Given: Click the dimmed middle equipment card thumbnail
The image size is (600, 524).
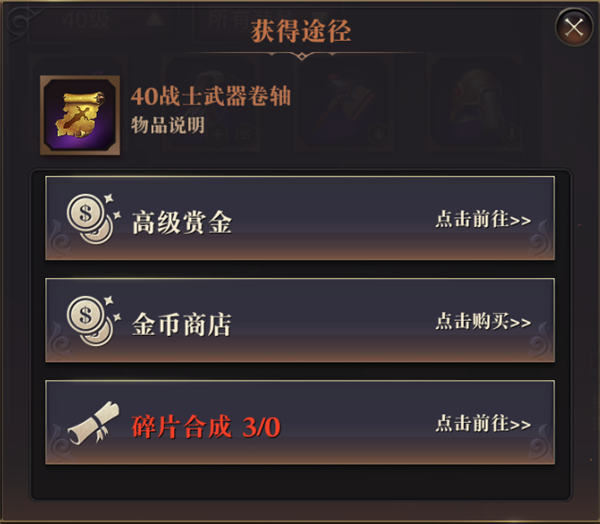Looking at the screenshot, I should (344, 103).
